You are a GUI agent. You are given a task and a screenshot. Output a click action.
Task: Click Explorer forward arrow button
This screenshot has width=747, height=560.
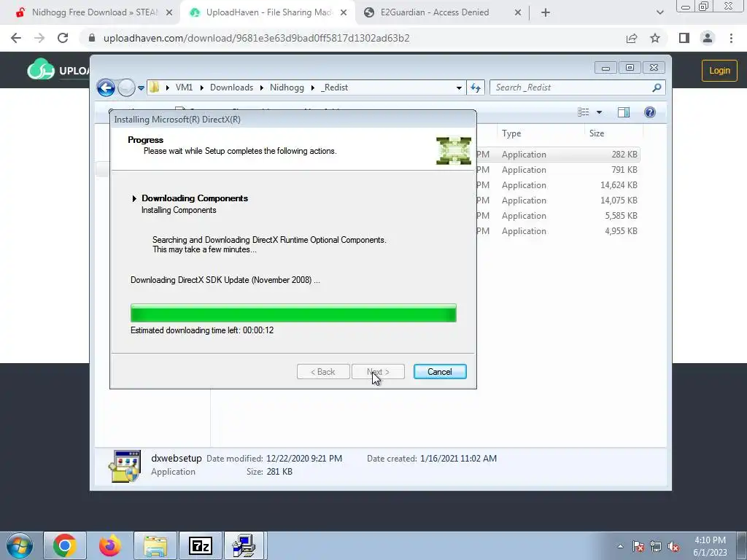pos(126,87)
